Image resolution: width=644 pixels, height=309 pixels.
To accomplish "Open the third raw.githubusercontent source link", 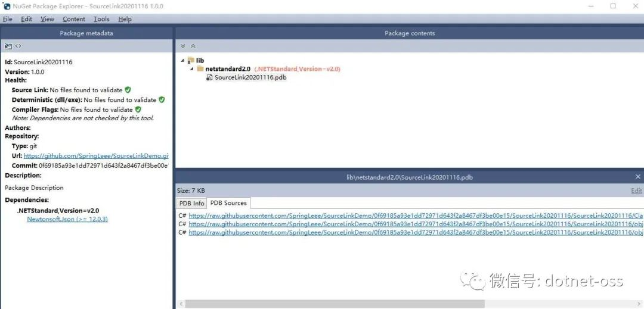I will [416, 232].
